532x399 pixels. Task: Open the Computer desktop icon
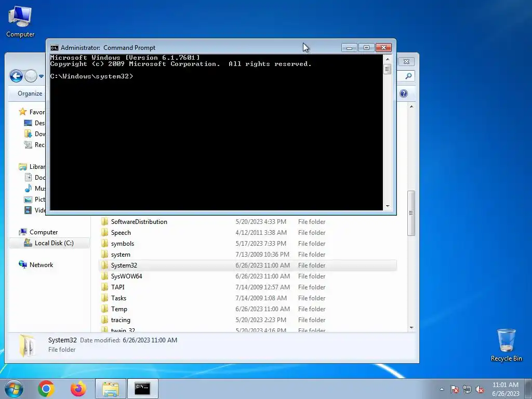click(x=20, y=21)
